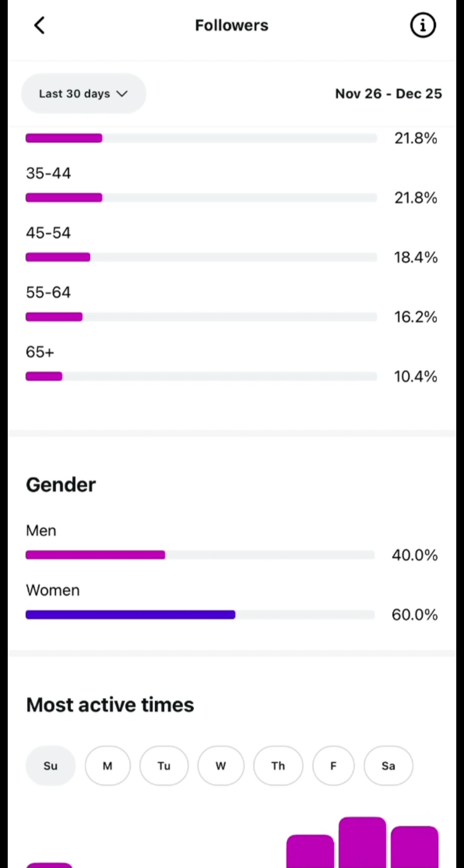Expand the Last 30 days dropdown

(x=83, y=94)
